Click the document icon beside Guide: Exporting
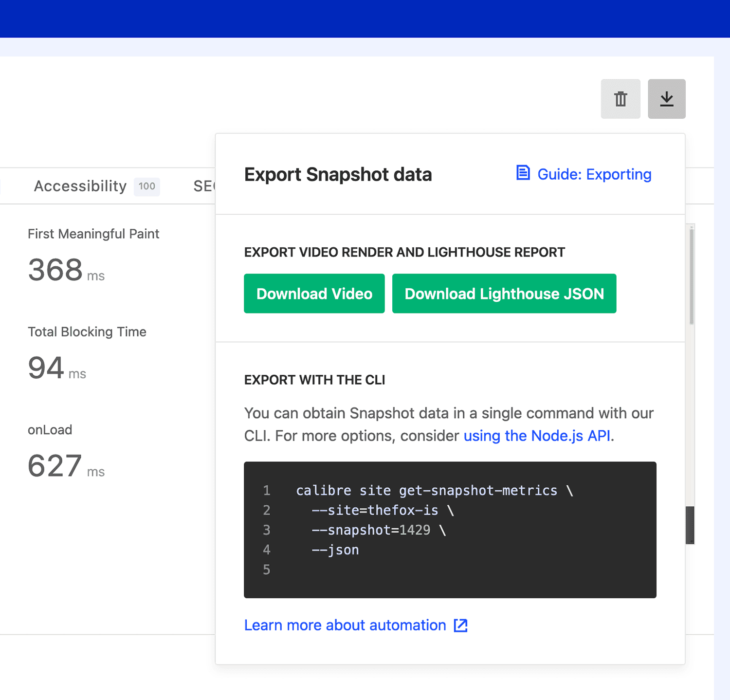Viewport: 730px width, 700px height. [522, 173]
